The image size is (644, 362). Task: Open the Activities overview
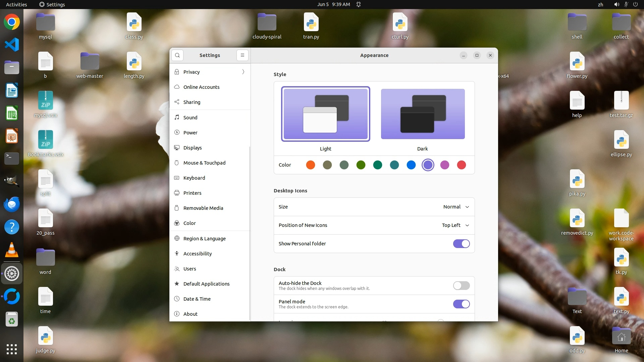pos(16,4)
